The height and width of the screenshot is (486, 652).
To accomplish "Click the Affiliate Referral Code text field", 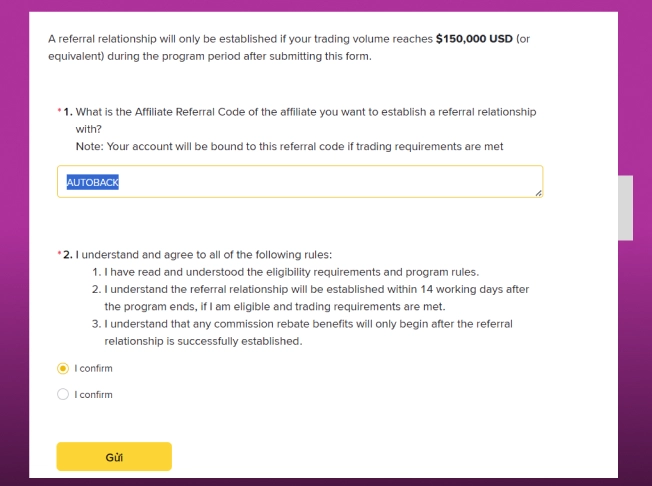I will [x=300, y=182].
